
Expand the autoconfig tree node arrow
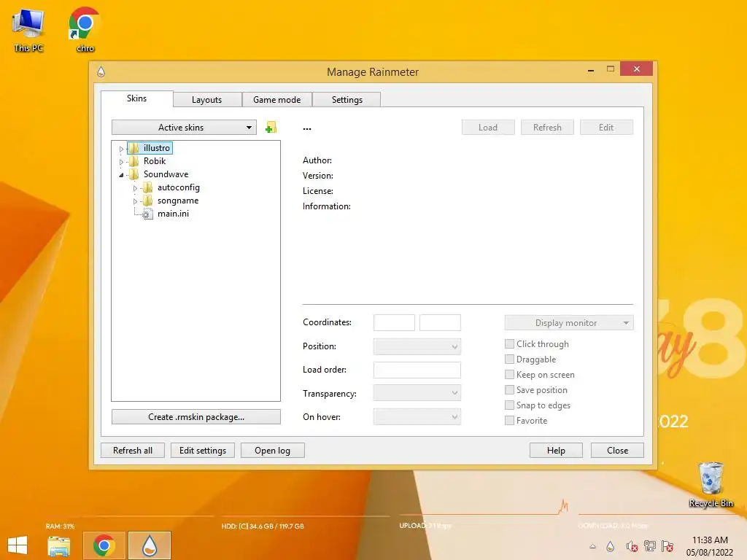point(135,188)
